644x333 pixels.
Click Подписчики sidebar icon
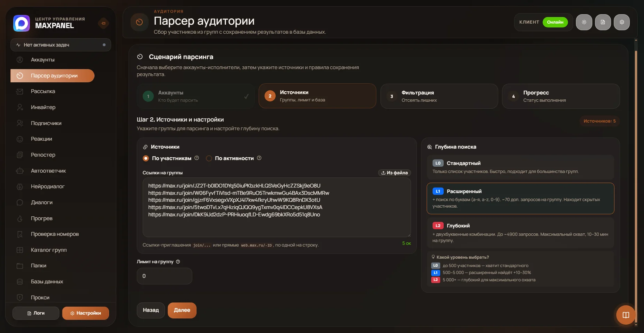[x=20, y=123]
